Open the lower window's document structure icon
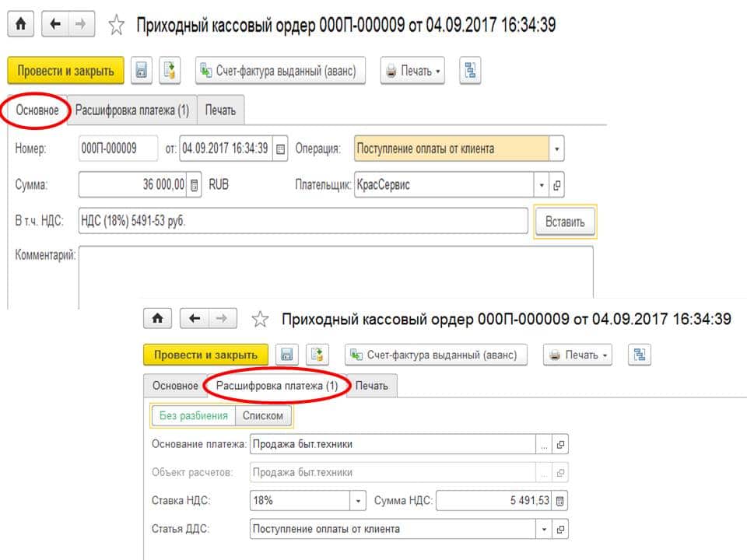 point(640,355)
